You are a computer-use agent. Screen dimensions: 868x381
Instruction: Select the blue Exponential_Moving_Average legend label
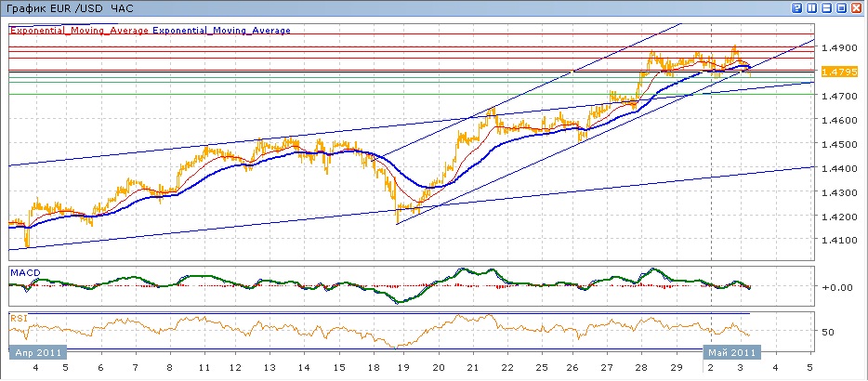click(x=221, y=31)
